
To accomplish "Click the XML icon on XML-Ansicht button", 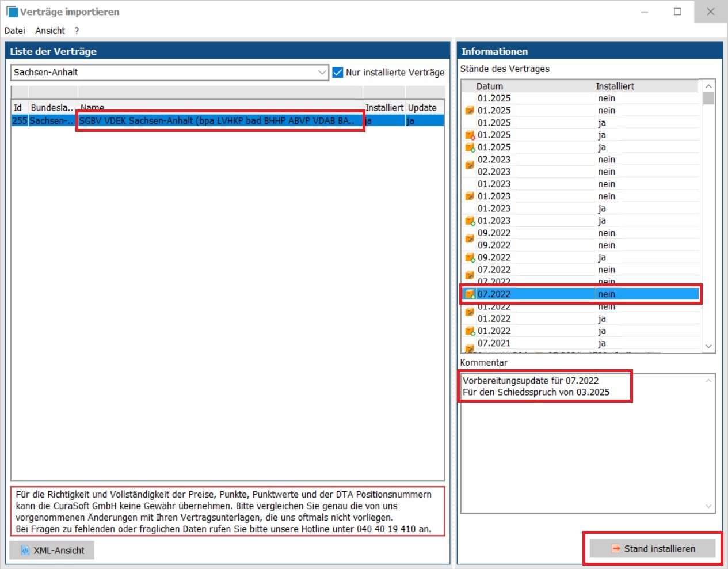I will (x=25, y=550).
